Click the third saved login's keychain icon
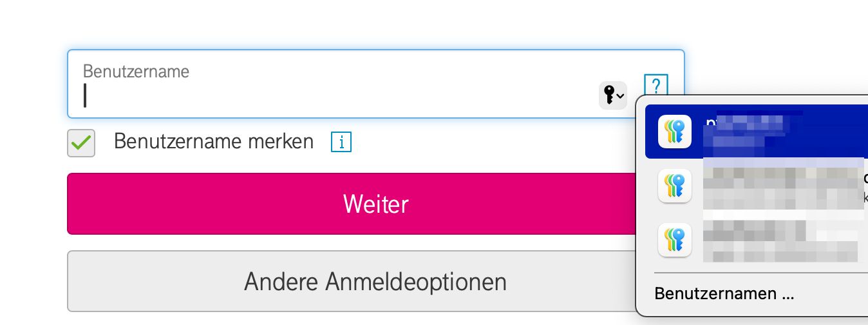The height and width of the screenshot is (325, 868). click(674, 240)
